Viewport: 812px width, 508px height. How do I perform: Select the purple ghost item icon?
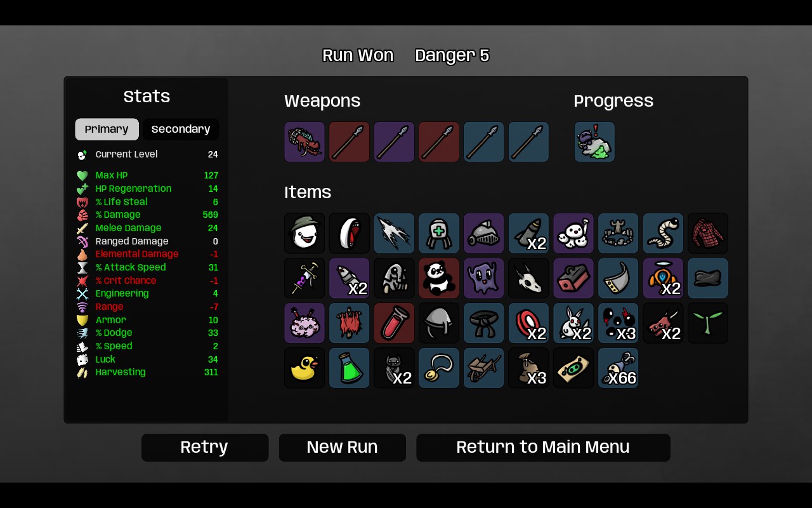coord(484,278)
